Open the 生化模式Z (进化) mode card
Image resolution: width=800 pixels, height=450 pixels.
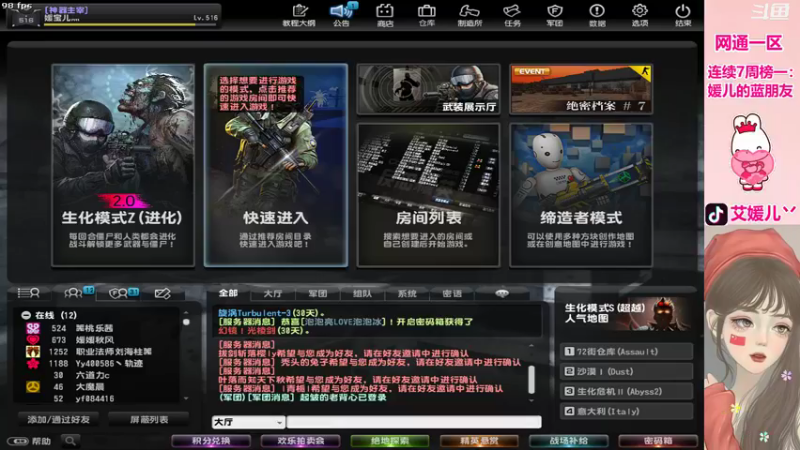pyautogui.click(x=123, y=165)
